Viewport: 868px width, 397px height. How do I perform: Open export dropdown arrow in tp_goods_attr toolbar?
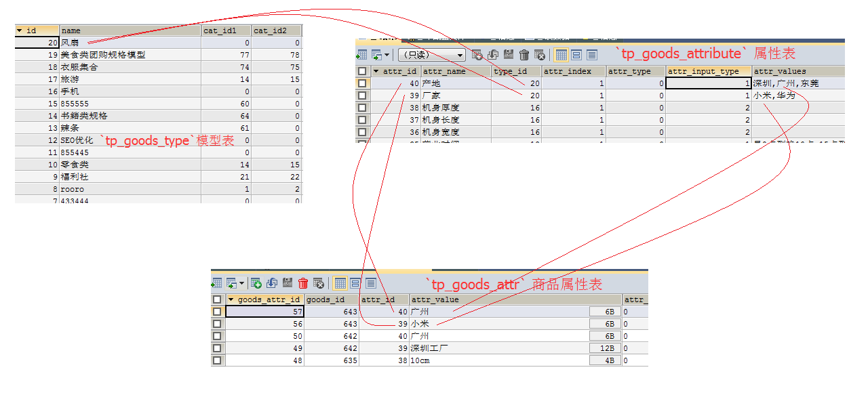[241, 283]
